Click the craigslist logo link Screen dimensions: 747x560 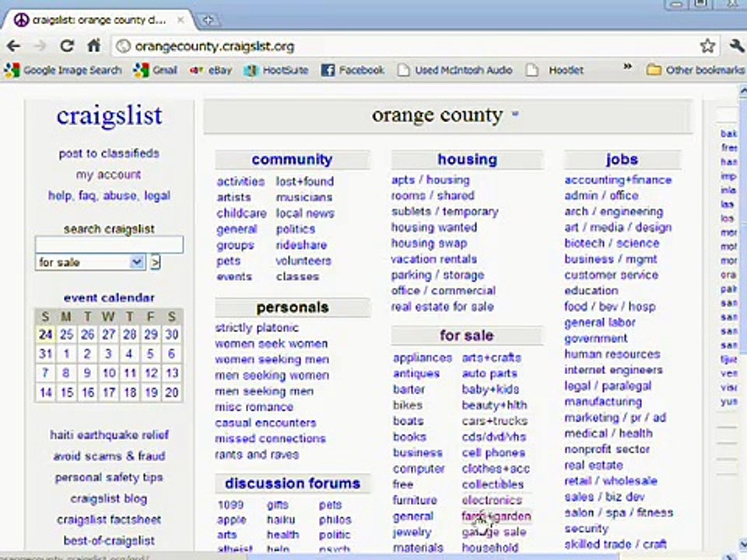110,116
